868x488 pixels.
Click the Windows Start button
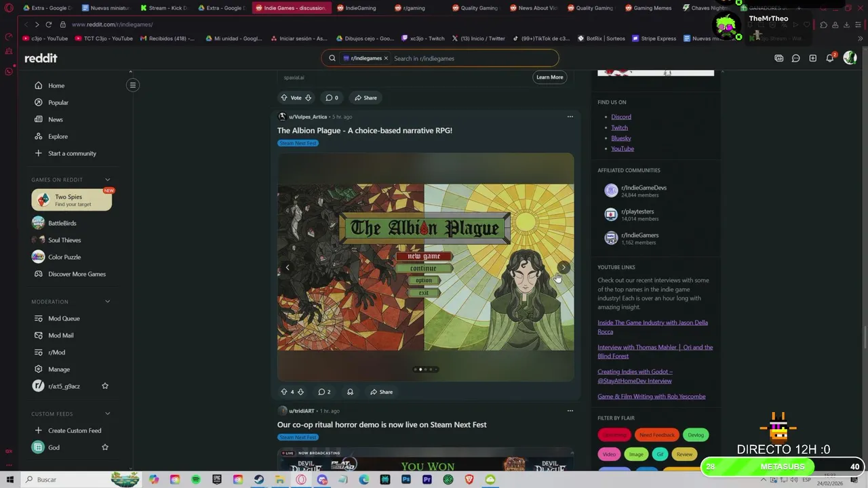(9, 479)
